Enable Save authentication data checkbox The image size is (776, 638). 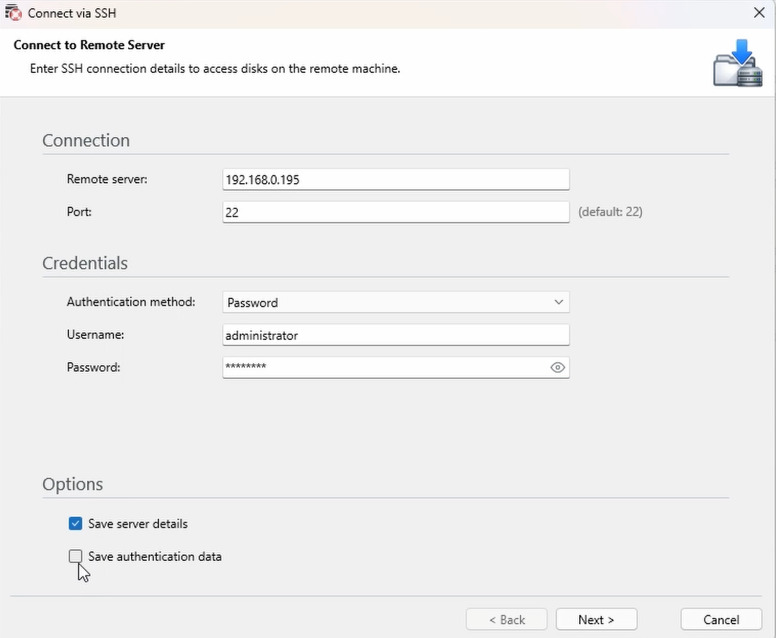(75, 556)
